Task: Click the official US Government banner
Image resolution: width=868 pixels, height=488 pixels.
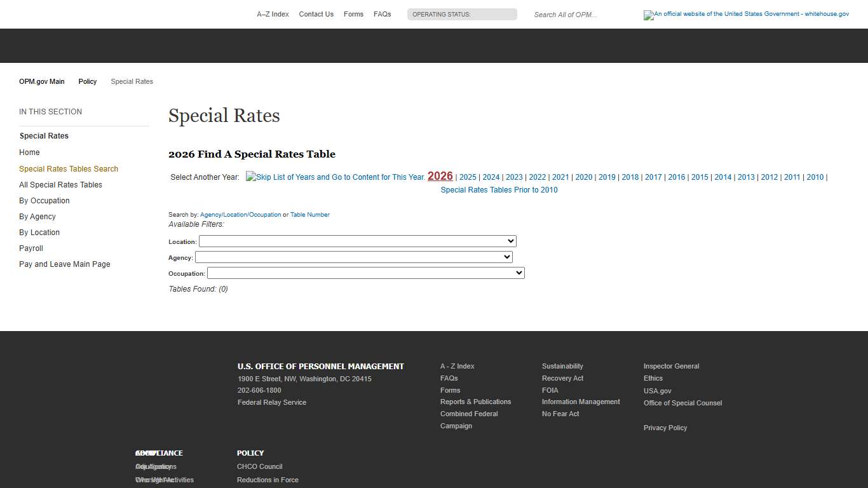Action: pos(746,14)
